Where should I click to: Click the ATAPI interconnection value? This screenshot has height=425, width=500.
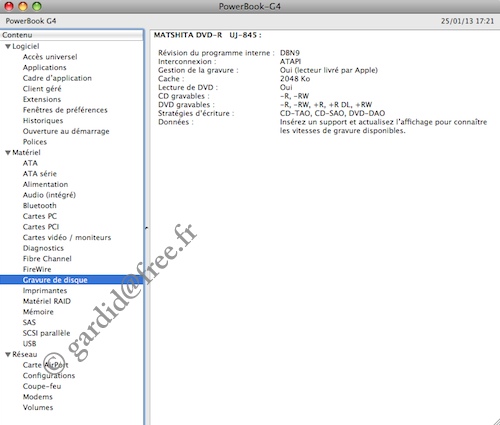pos(290,62)
